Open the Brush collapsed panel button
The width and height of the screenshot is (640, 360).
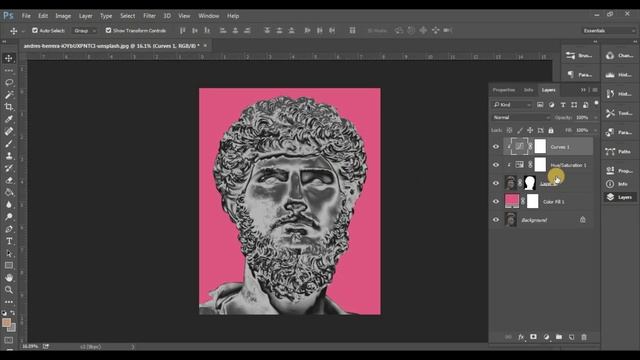tap(580, 56)
